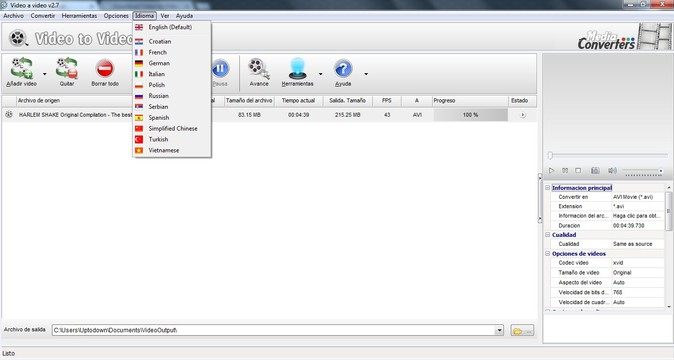Select the HARLEM SHAKE file row
Image resolution: width=674 pixels, height=360 pixels.
click(x=269, y=115)
